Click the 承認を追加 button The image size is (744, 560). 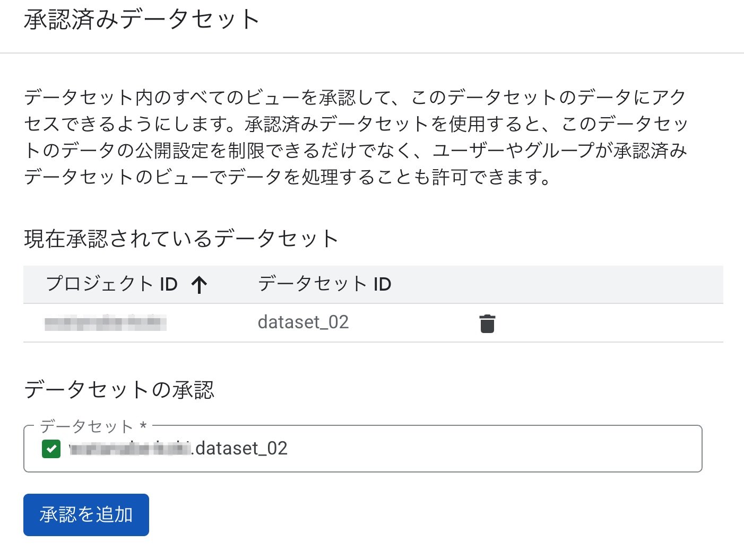tap(86, 515)
